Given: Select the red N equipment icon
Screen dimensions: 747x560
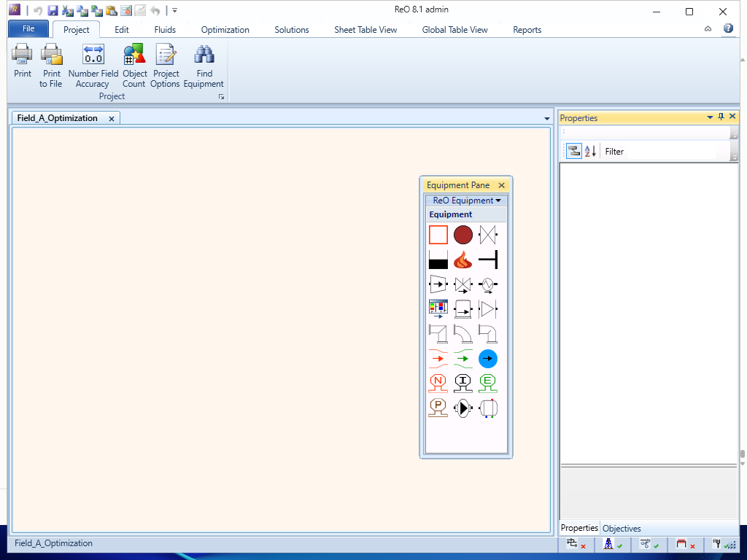Looking at the screenshot, I should [438, 384].
